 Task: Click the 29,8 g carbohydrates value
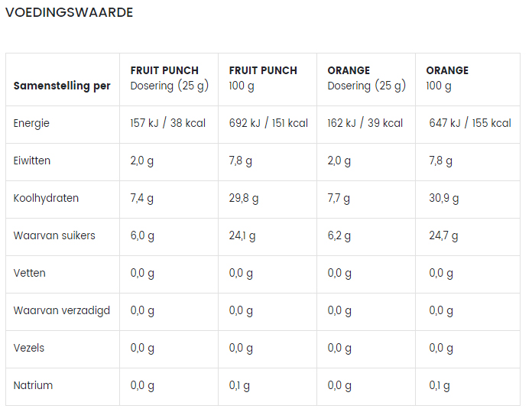pyautogui.click(x=244, y=199)
